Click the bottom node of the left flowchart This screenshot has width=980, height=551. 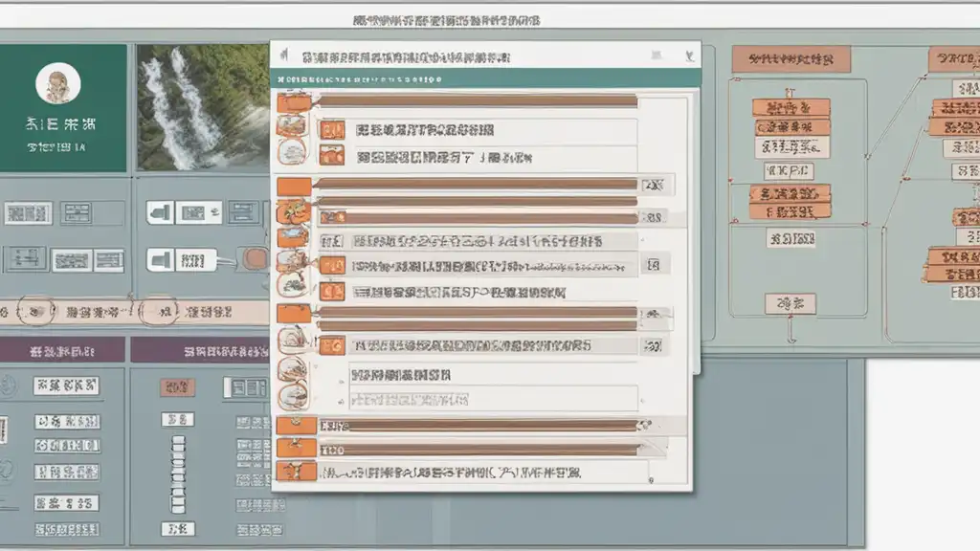click(790, 304)
